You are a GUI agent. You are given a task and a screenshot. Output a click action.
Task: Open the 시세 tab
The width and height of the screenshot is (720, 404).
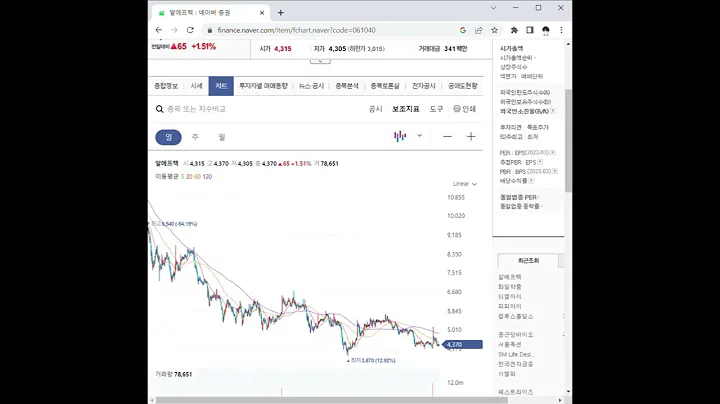click(x=197, y=86)
